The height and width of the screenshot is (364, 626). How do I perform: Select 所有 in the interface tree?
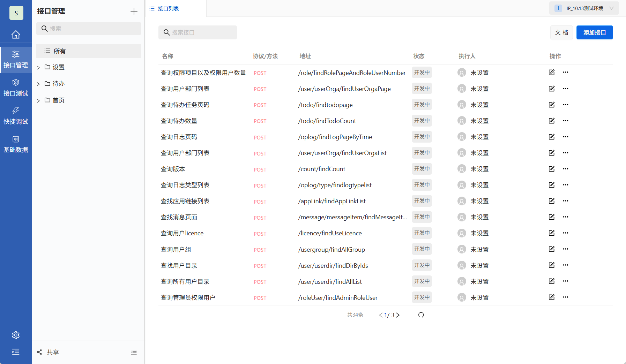59,51
